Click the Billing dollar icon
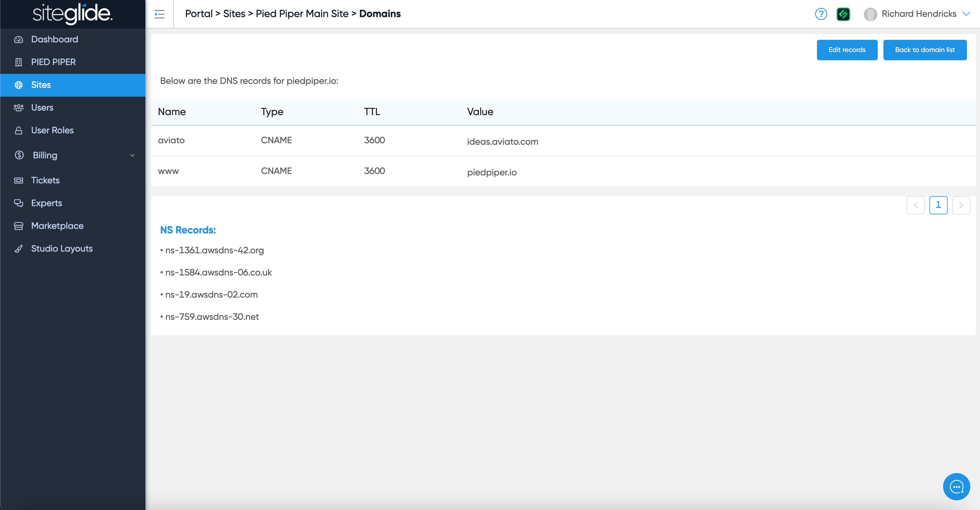The height and width of the screenshot is (510, 980). [19, 155]
